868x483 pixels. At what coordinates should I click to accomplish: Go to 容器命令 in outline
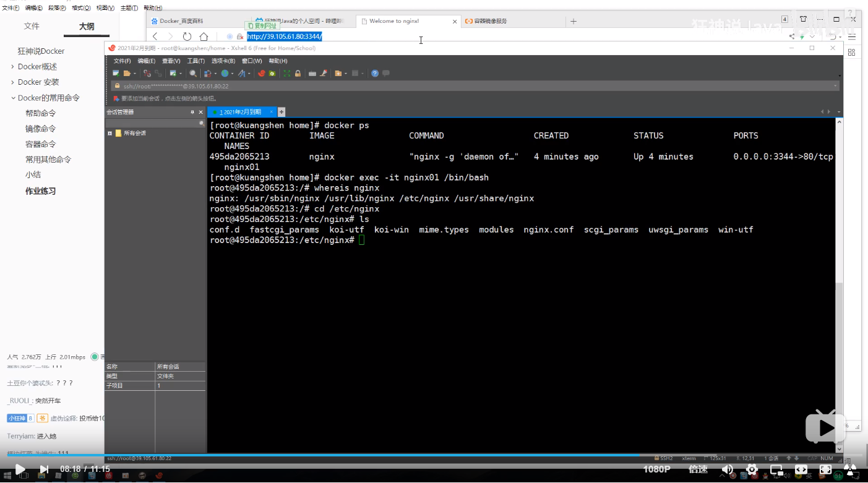pyautogui.click(x=41, y=144)
